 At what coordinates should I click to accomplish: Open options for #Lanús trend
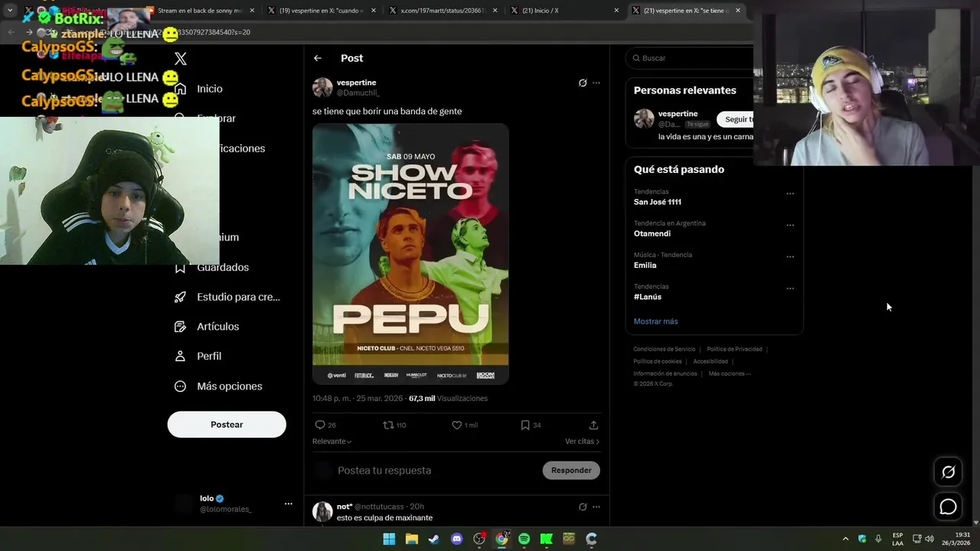coord(790,289)
